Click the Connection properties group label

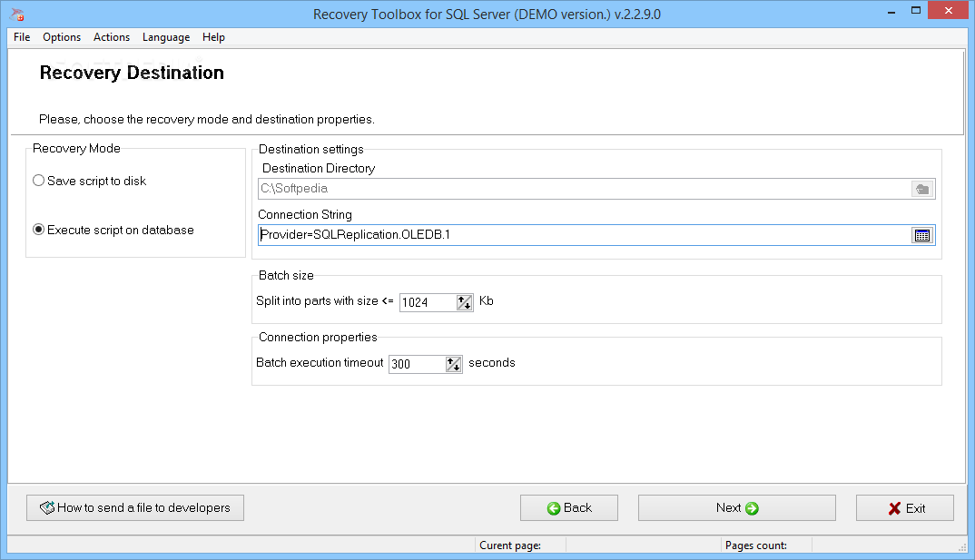pyautogui.click(x=318, y=337)
